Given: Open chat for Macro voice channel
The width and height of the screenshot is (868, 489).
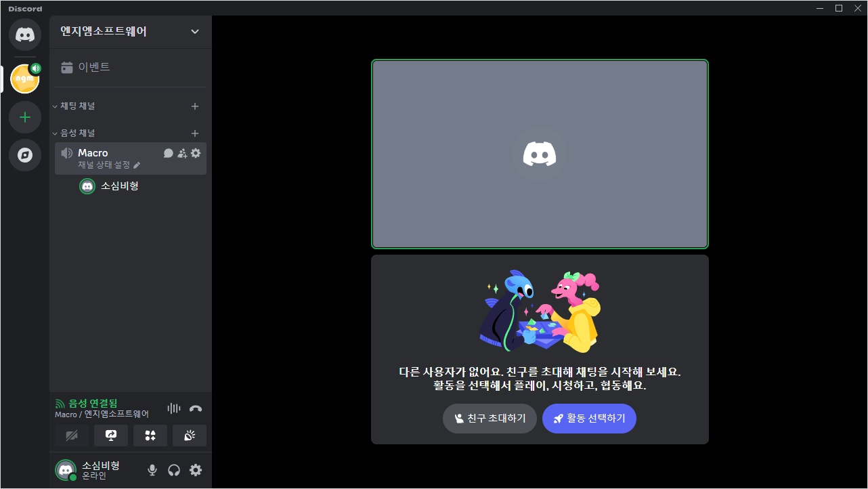Looking at the screenshot, I should point(169,153).
